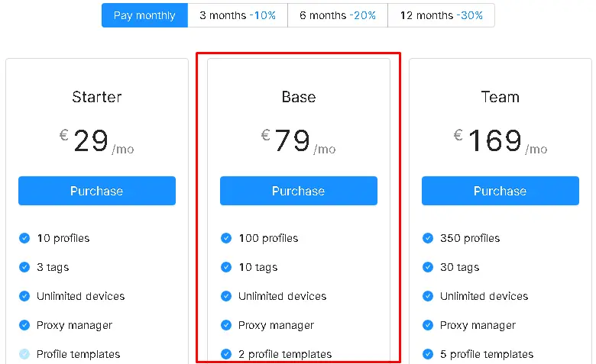Select 12 months -30% billing period
This screenshot has width=596, height=364.
pyautogui.click(x=442, y=15)
